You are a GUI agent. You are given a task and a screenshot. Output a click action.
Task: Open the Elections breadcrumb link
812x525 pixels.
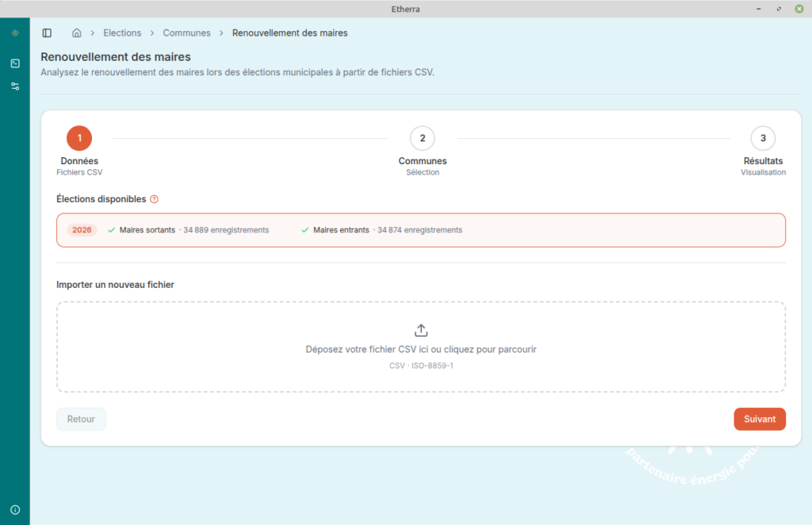coord(122,33)
